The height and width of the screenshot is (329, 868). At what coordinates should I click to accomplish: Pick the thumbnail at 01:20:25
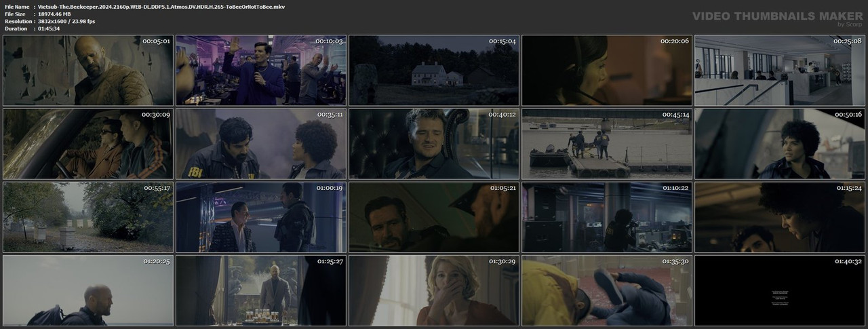click(88, 290)
